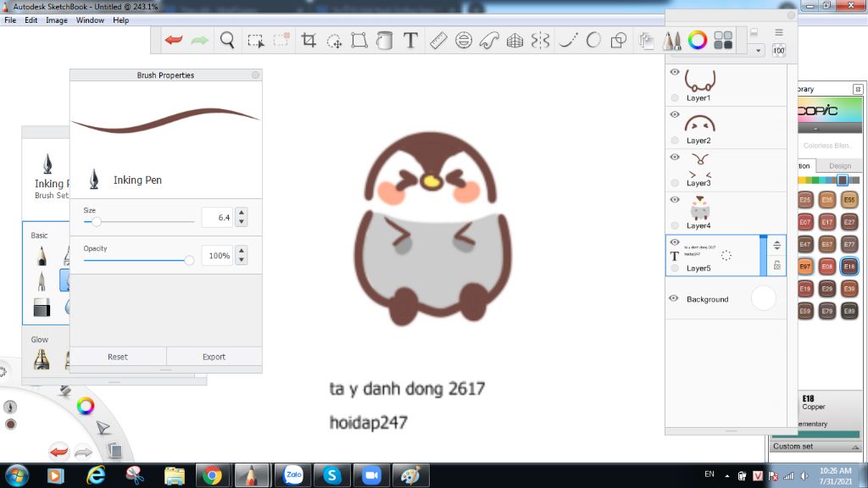Open the Perspective Guides tool
This screenshot has height=488, width=868.
pos(515,40)
